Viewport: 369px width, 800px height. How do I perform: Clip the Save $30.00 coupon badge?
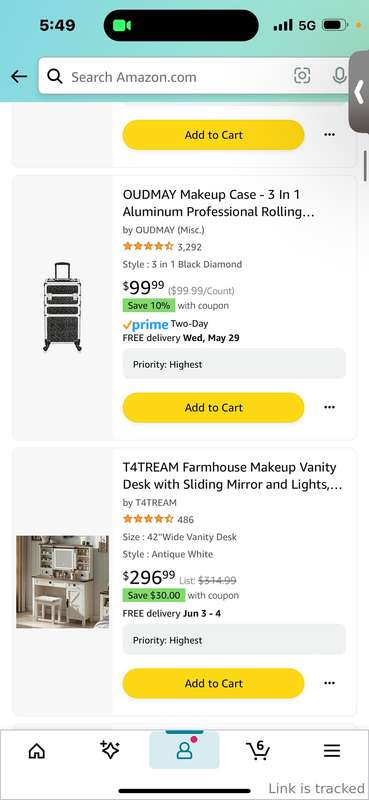click(x=154, y=595)
